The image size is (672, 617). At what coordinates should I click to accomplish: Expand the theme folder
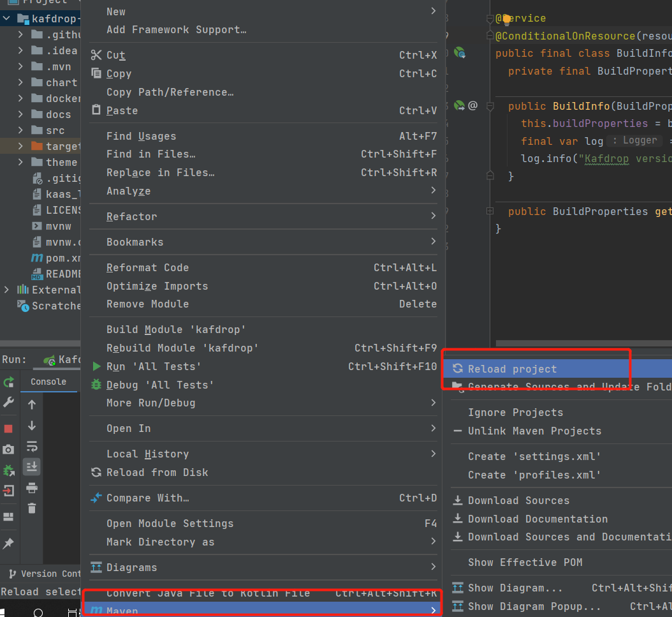[20, 162]
